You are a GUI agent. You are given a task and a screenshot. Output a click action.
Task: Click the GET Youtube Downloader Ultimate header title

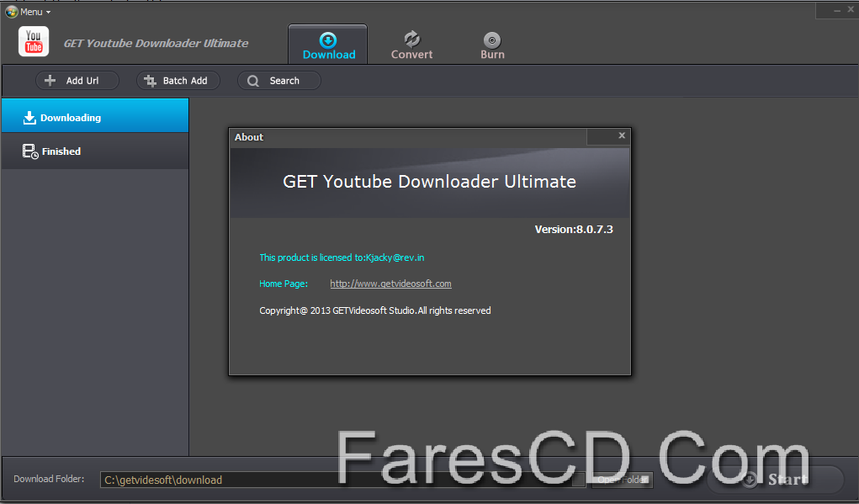(156, 43)
